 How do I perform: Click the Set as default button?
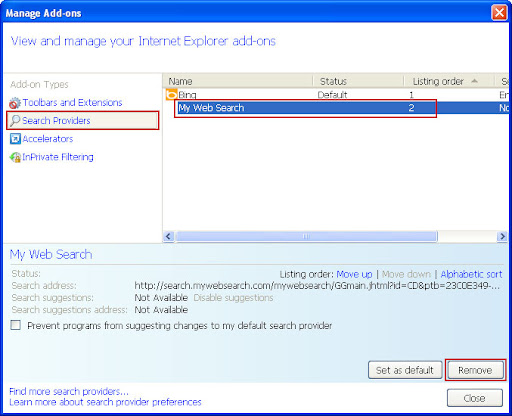pos(405,370)
